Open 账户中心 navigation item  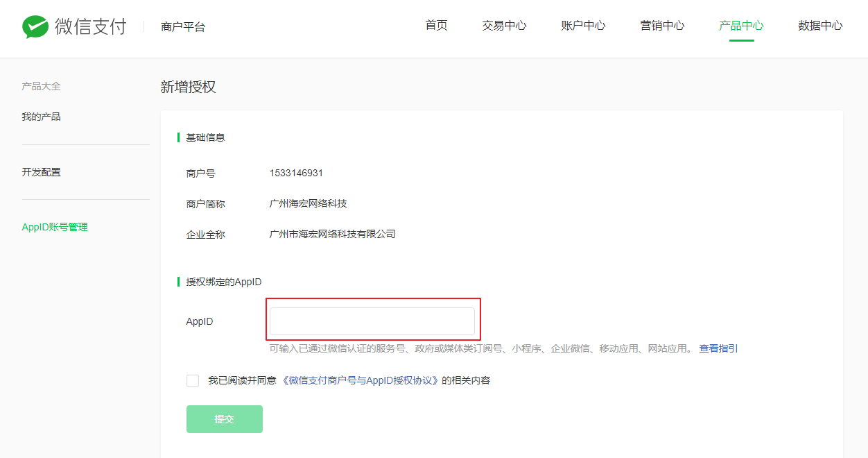pyautogui.click(x=584, y=26)
